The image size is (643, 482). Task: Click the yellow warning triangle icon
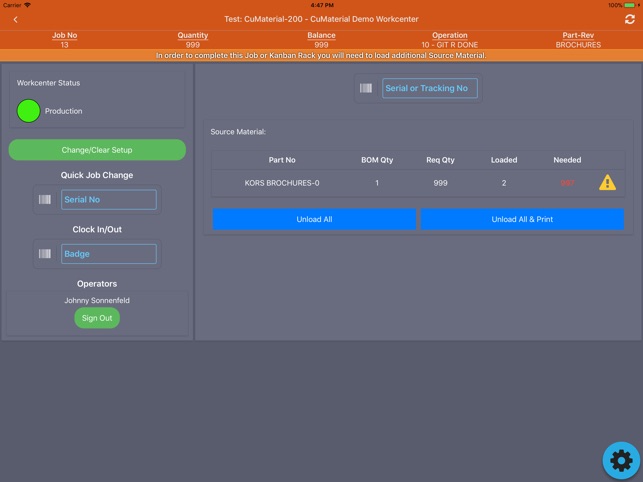coord(607,183)
